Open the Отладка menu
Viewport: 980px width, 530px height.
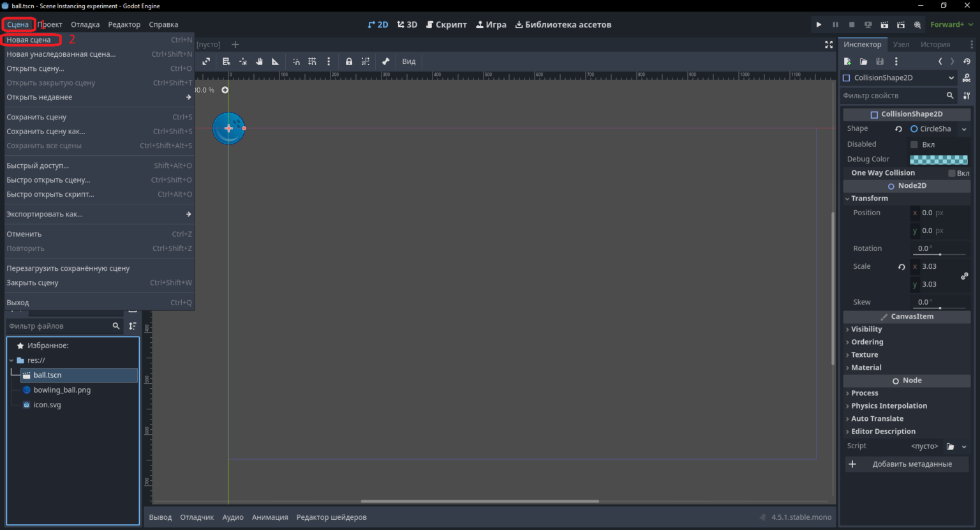(x=85, y=24)
